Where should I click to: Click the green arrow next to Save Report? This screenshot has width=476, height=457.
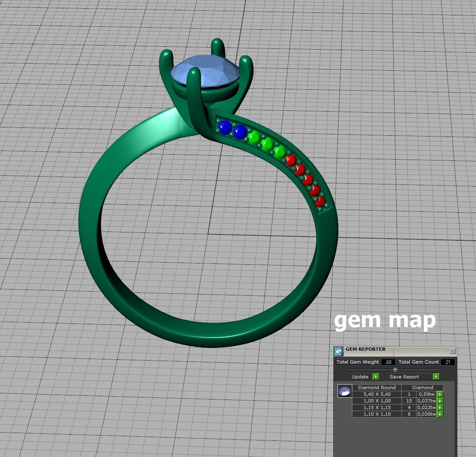tap(436, 376)
